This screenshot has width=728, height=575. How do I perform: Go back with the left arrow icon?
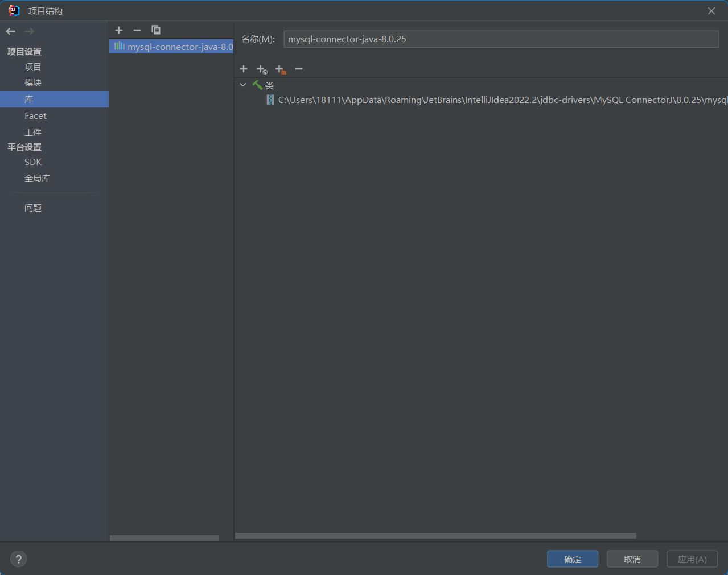click(11, 31)
